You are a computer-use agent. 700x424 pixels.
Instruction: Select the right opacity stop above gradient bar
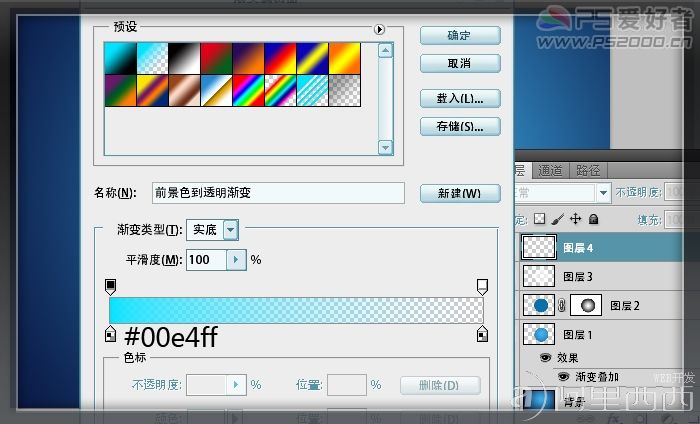482,287
